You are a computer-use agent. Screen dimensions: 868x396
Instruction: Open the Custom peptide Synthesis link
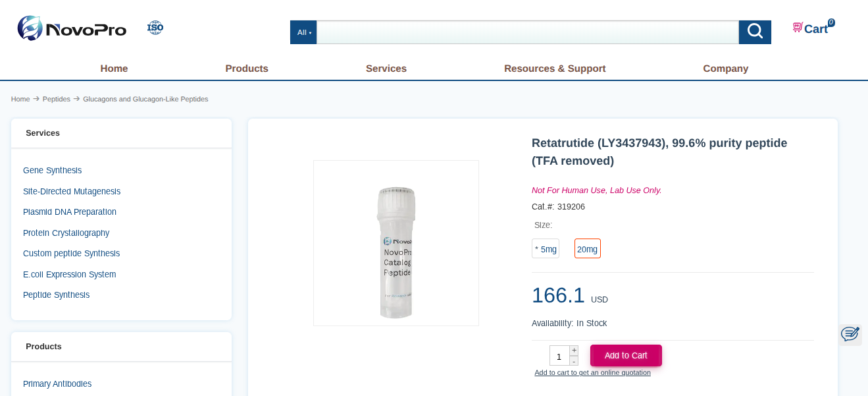tap(72, 254)
